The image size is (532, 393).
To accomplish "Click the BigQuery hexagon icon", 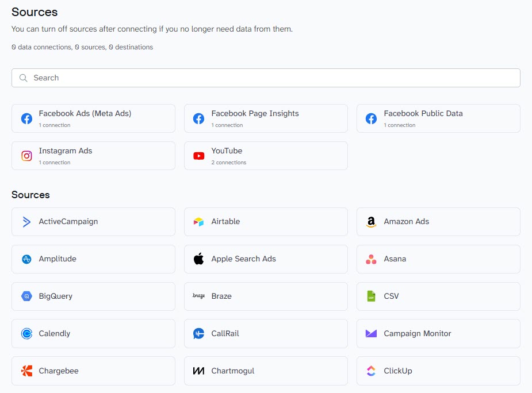I will (x=26, y=296).
